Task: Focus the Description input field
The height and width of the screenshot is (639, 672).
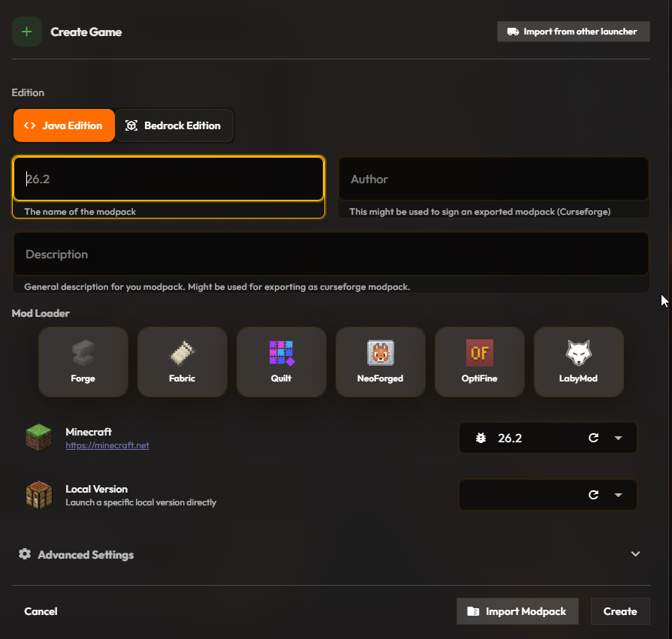Action: pyautogui.click(x=331, y=254)
